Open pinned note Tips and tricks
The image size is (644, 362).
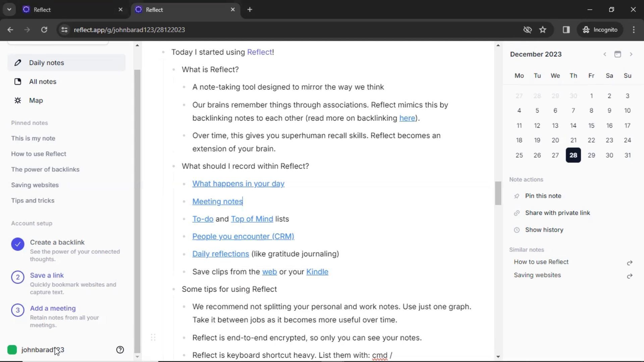(x=33, y=200)
